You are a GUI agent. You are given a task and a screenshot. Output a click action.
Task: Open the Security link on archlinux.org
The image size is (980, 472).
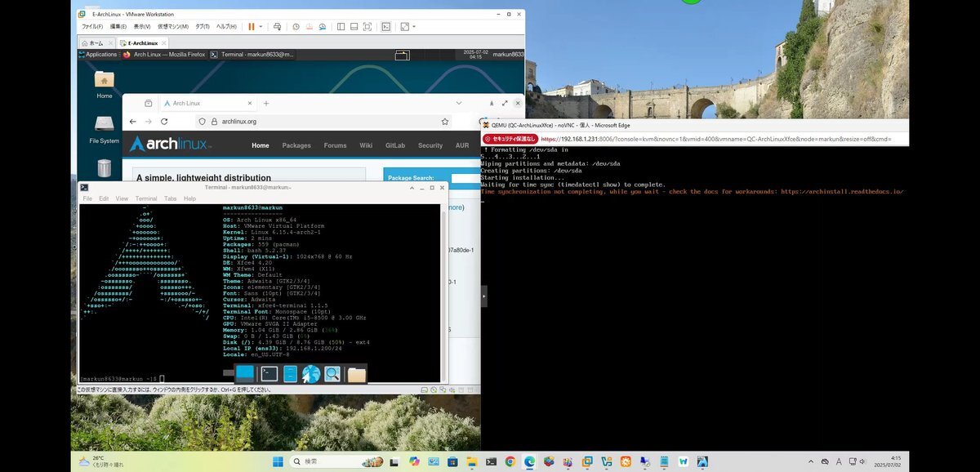pos(430,145)
